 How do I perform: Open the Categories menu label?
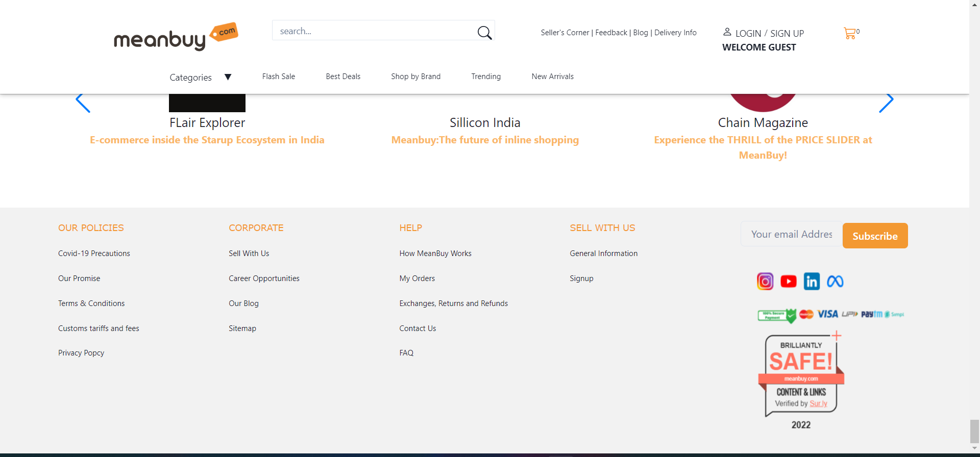coord(190,78)
